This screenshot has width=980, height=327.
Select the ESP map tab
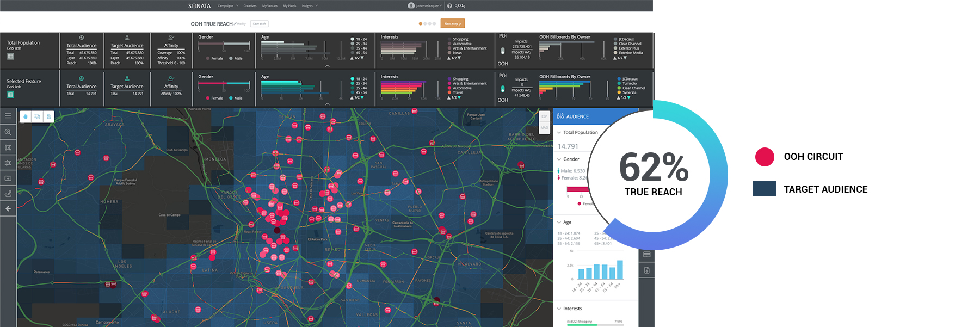(x=544, y=116)
